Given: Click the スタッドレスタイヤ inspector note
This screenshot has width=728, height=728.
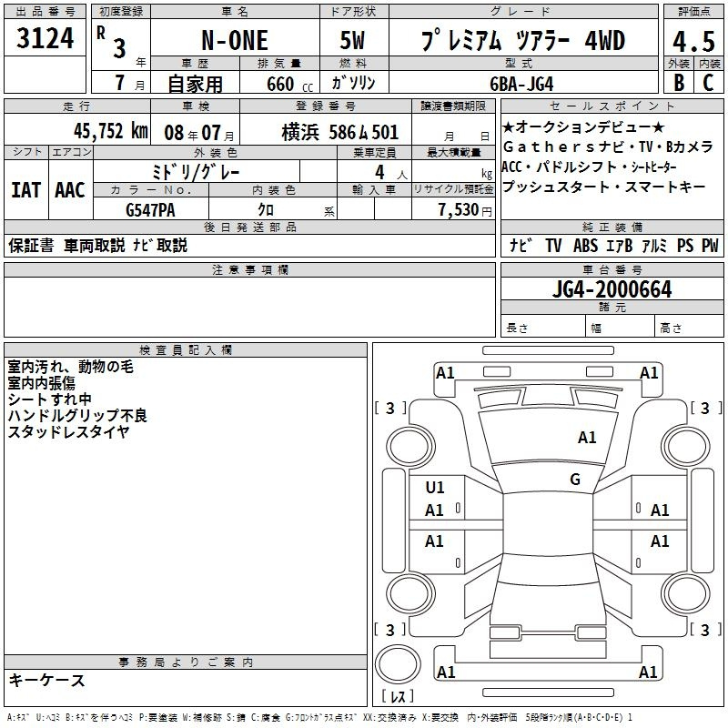Looking at the screenshot, I should (68, 432).
